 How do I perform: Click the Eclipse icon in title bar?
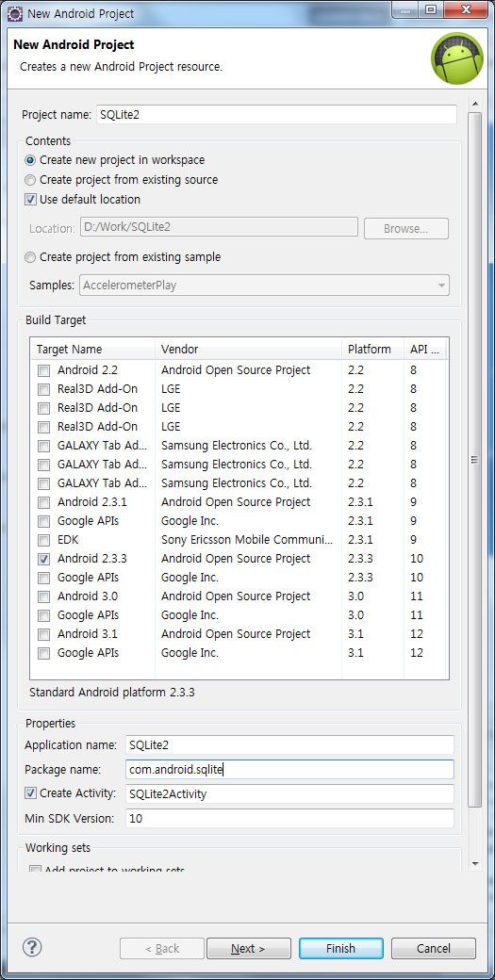(14, 12)
